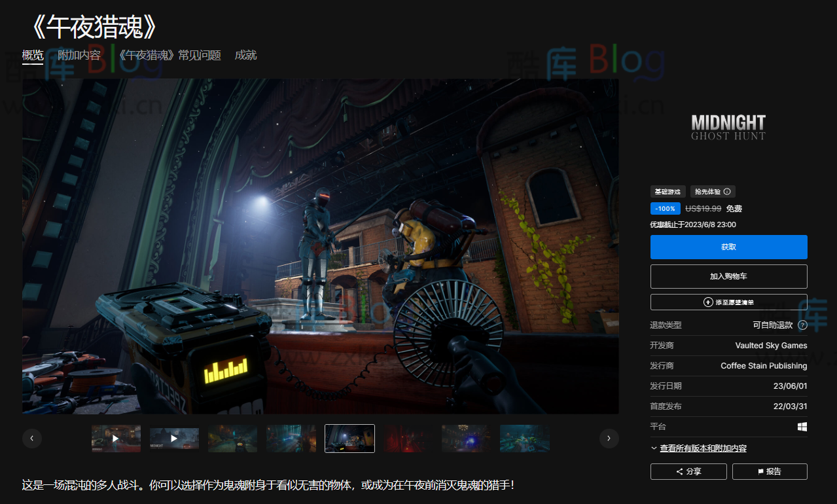837x504 pixels.
Task: Click the previous carousel arrow
Action: tap(31, 438)
